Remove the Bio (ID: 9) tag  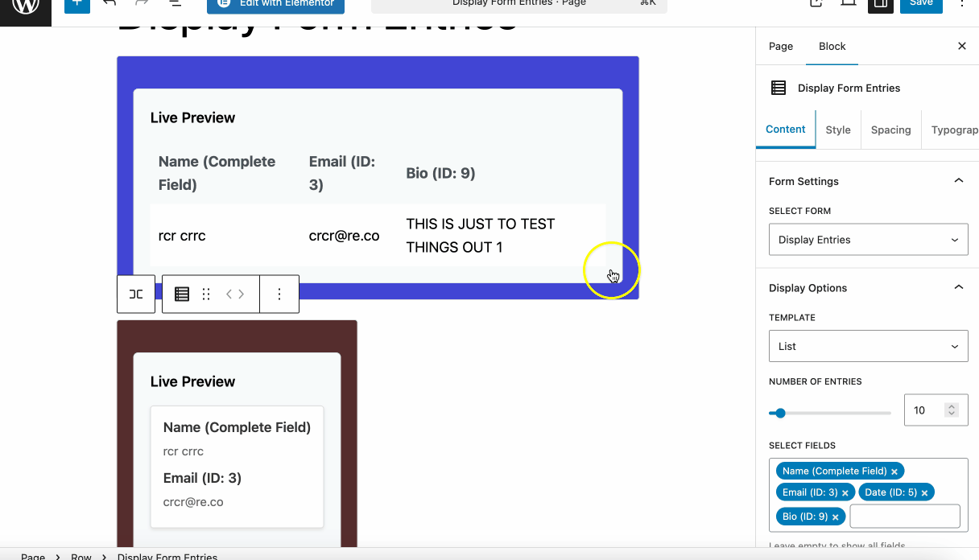click(836, 517)
